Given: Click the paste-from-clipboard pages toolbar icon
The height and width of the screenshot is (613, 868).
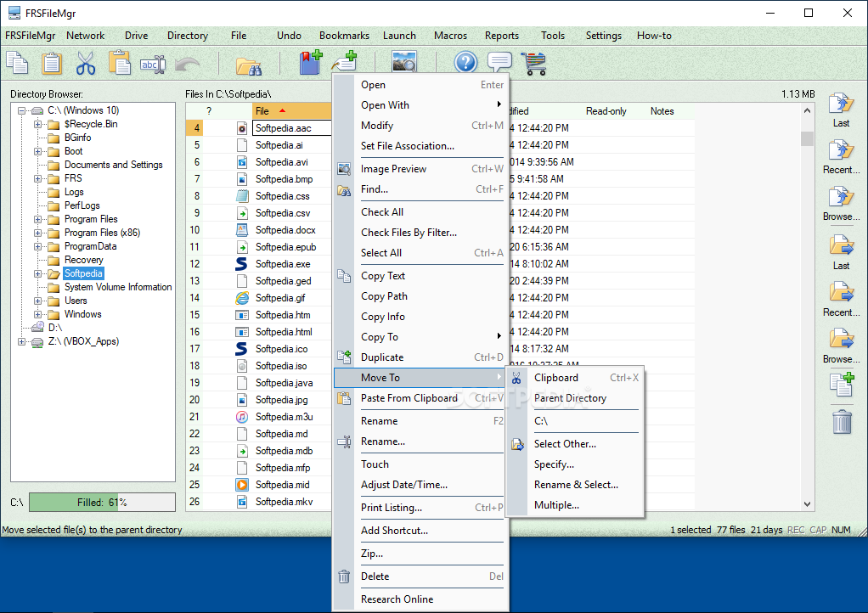Looking at the screenshot, I should (x=120, y=63).
